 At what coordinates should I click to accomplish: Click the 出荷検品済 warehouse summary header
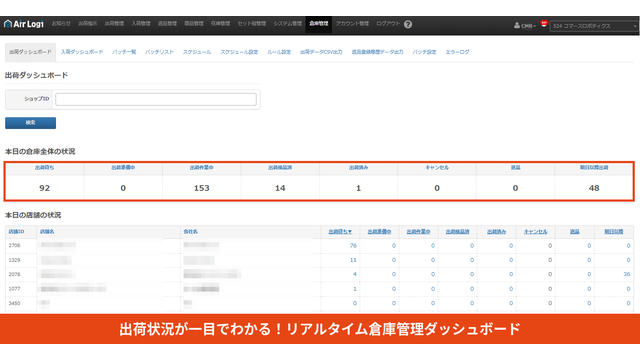tap(280, 168)
